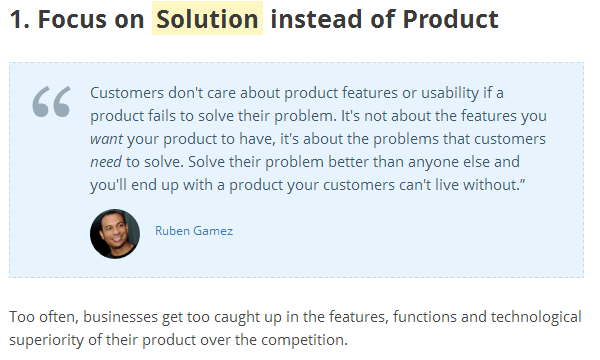The width and height of the screenshot is (600, 360).
Task: Click the italic word need in the quote
Action: (x=106, y=162)
